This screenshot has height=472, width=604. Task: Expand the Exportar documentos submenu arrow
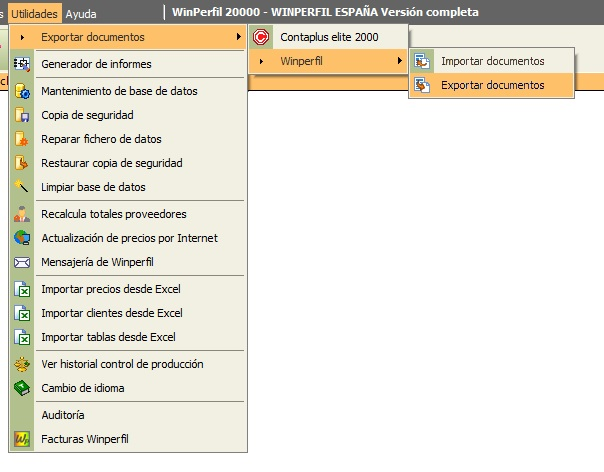(x=239, y=37)
